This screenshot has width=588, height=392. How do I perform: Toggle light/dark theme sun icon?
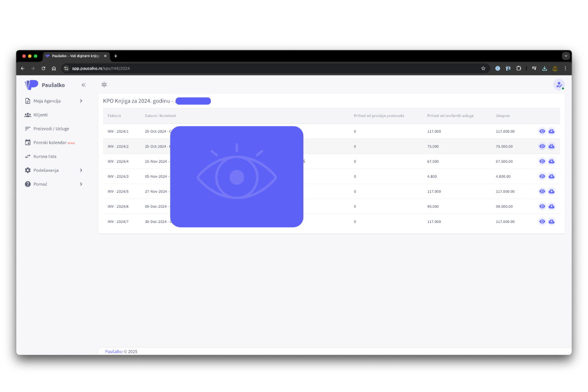[104, 85]
